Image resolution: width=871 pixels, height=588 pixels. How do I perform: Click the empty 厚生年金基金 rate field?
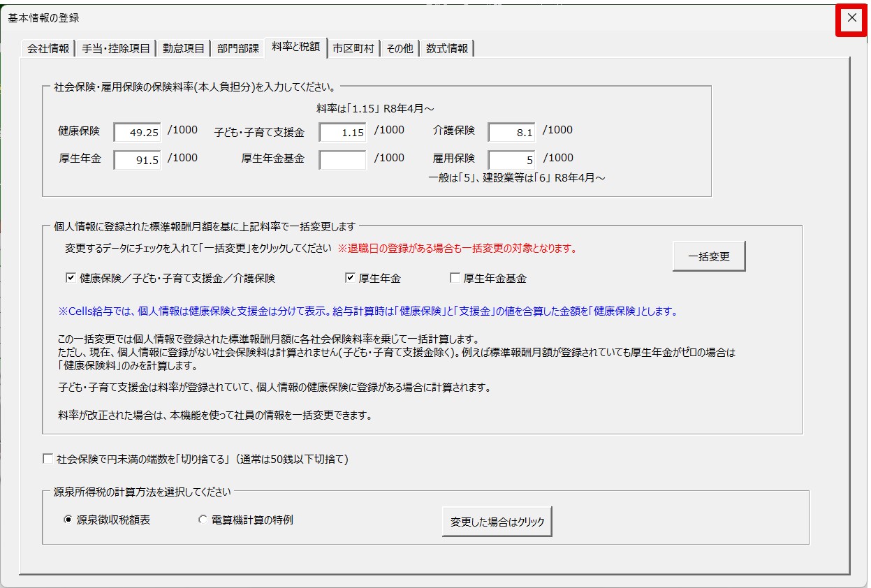(x=342, y=160)
